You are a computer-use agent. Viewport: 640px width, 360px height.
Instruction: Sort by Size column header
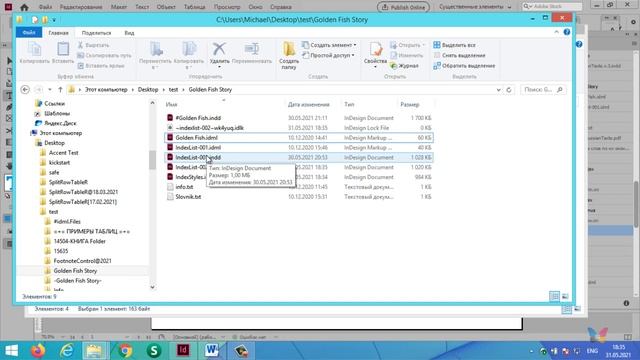coord(409,104)
